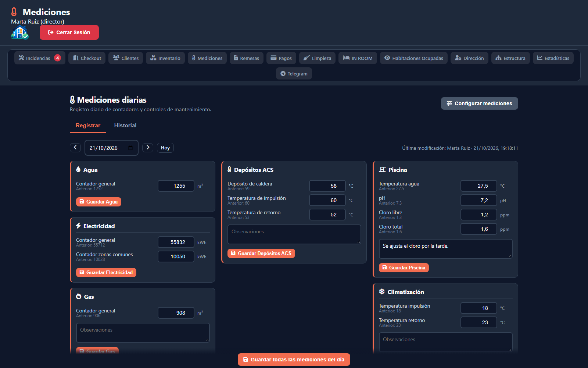The image size is (588, 368).
Task: Jump to today with Hoy
Action: pyautogui.click(x=165, y=148)
